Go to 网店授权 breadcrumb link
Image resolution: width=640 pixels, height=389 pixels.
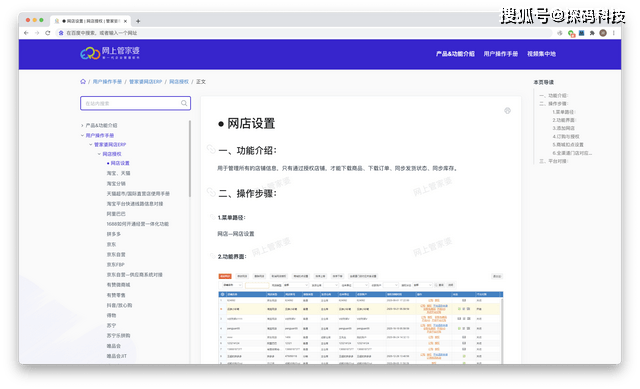179,82
